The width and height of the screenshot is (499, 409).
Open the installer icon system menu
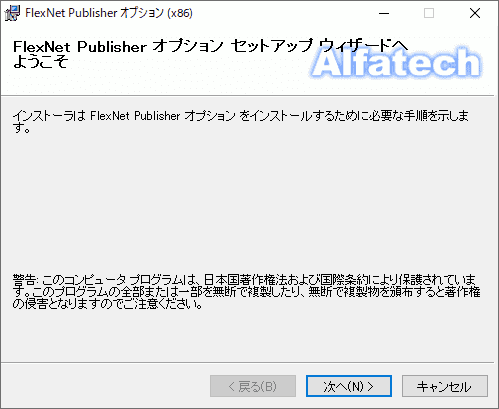pos(12,13)
